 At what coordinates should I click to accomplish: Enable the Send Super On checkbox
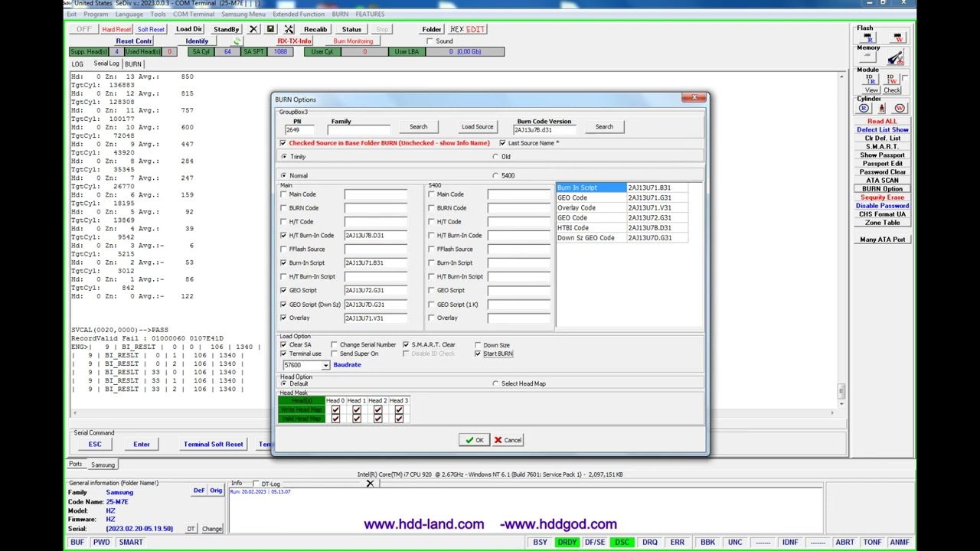click(x=335, y=354)
